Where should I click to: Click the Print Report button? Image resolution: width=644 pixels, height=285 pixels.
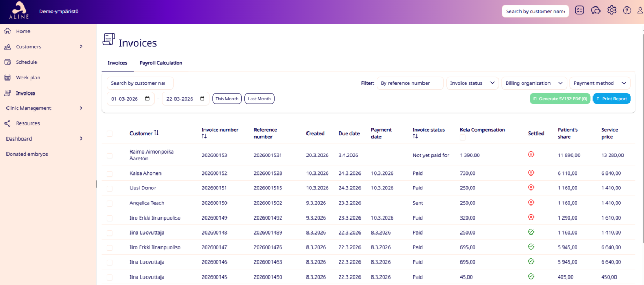(611, 99)
